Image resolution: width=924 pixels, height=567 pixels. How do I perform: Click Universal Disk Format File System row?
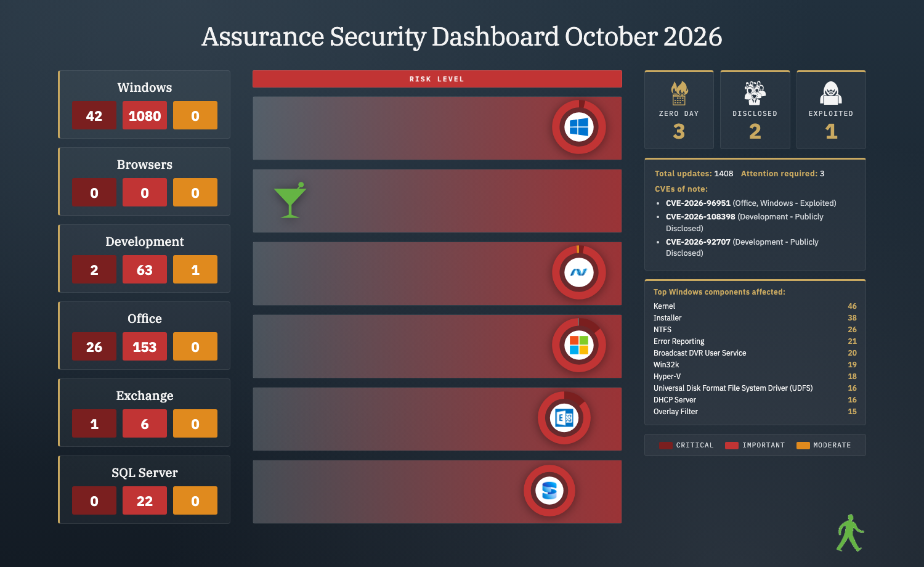pos(755,388)
